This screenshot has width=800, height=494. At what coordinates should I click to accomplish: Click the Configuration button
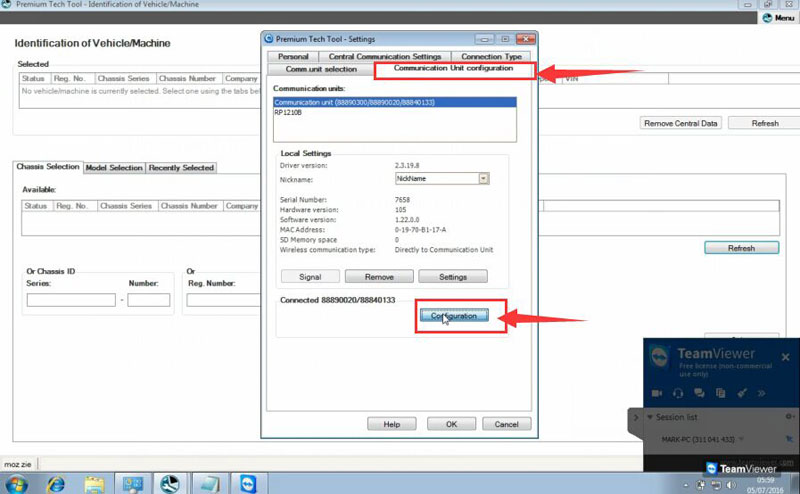(x=454, y=316)
